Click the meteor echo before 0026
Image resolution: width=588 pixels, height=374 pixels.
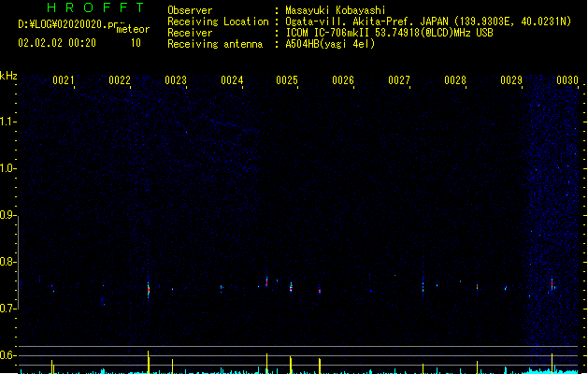tap(320, 291)
